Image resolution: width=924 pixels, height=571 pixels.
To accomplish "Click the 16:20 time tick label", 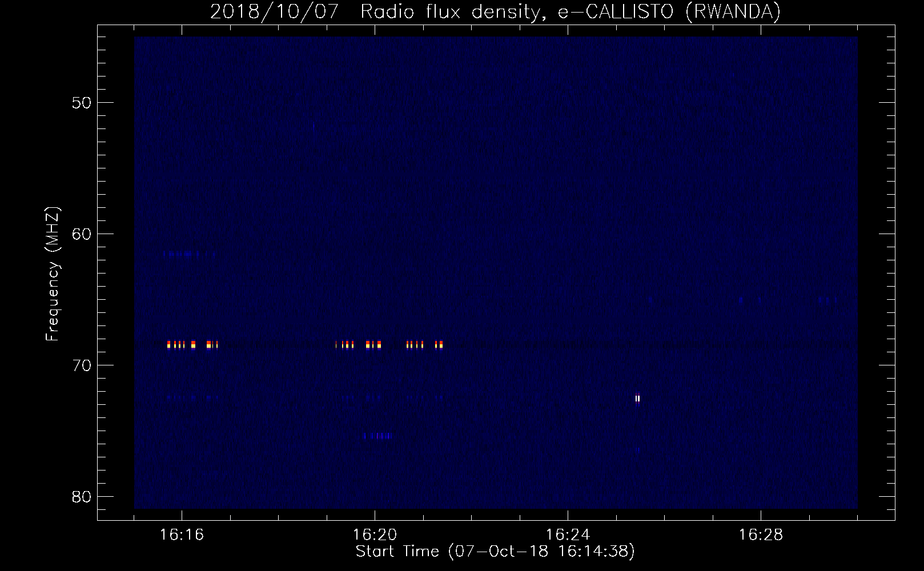I will point(375,535).
